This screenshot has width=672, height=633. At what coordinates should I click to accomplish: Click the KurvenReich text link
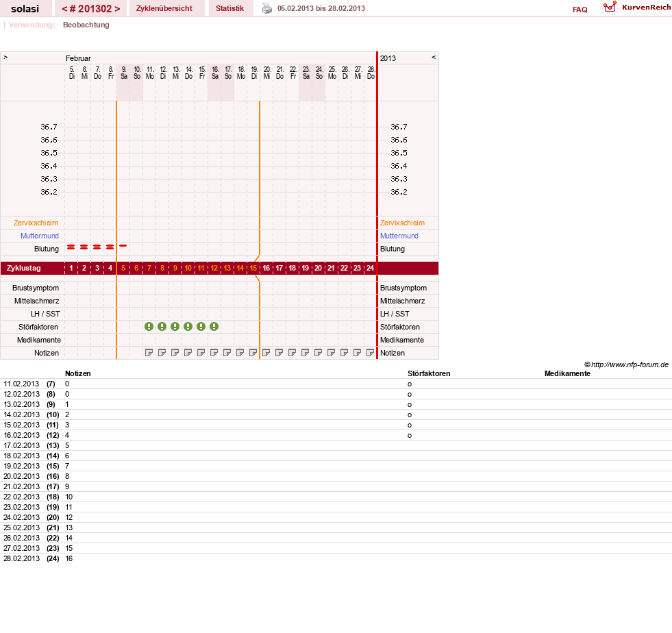click(x=646, y=7)
